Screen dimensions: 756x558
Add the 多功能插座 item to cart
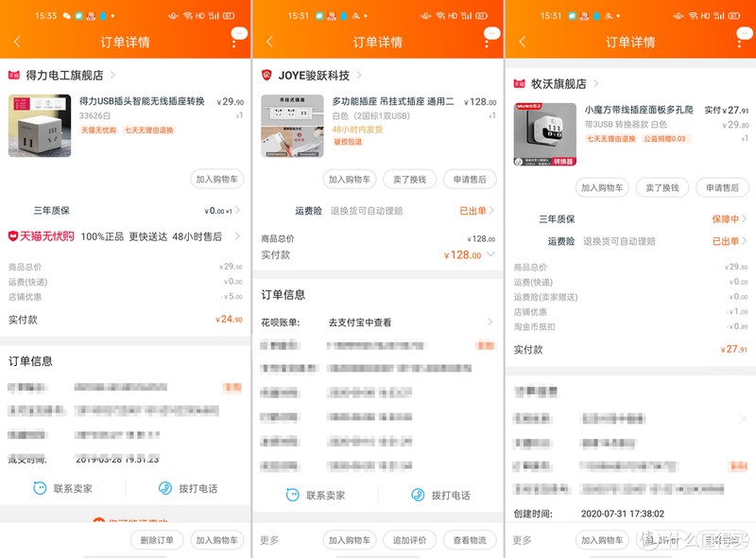pyautogui.click(x=350, y=179)
